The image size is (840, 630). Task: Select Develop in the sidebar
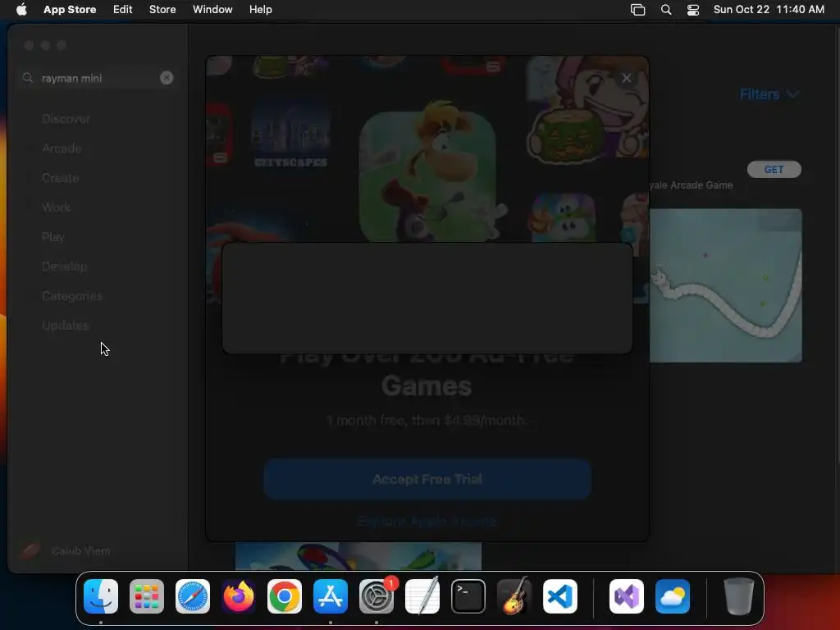(64, 267)
